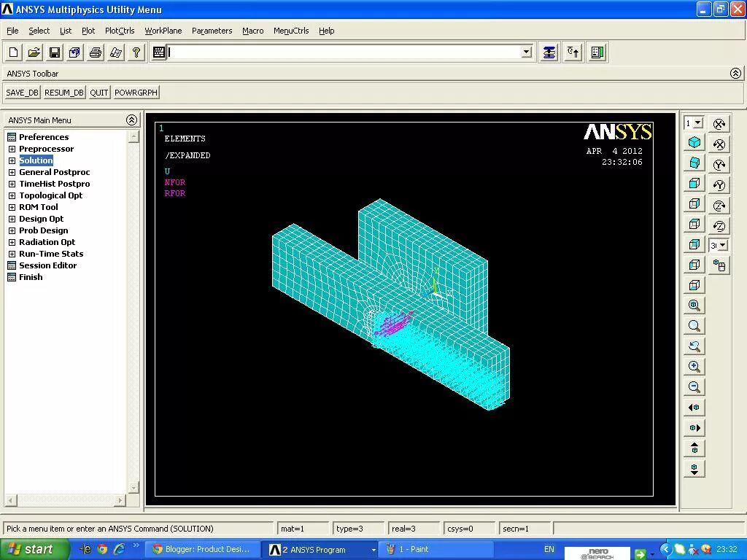747x560 pixels.
Task: Click the New Analysis icon
Action: [x=14, y=52]
